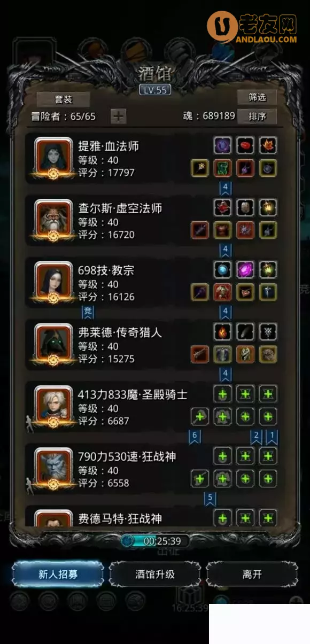310x644 pixels.
Task: Click the 00:25:39 countdown timer
Action: (x=155, y=541)
